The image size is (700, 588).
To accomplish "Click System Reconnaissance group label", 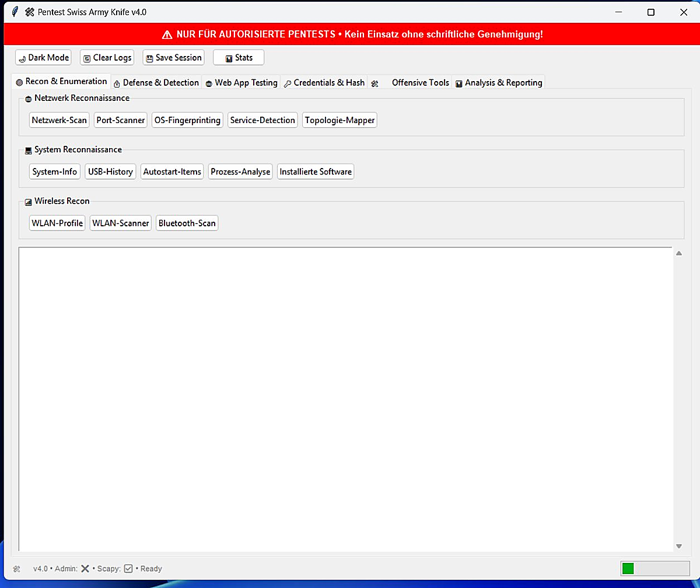I will pos(78,149).
